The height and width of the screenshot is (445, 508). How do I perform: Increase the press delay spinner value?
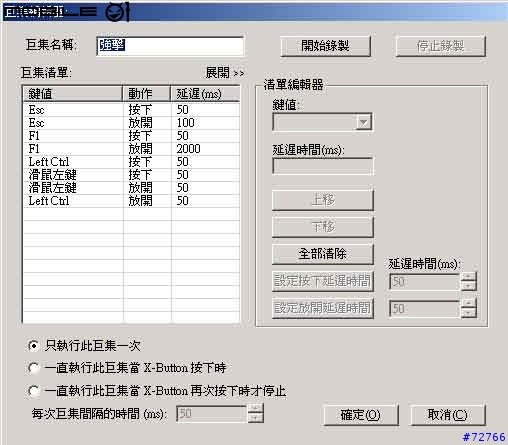[x=469, y=277]
